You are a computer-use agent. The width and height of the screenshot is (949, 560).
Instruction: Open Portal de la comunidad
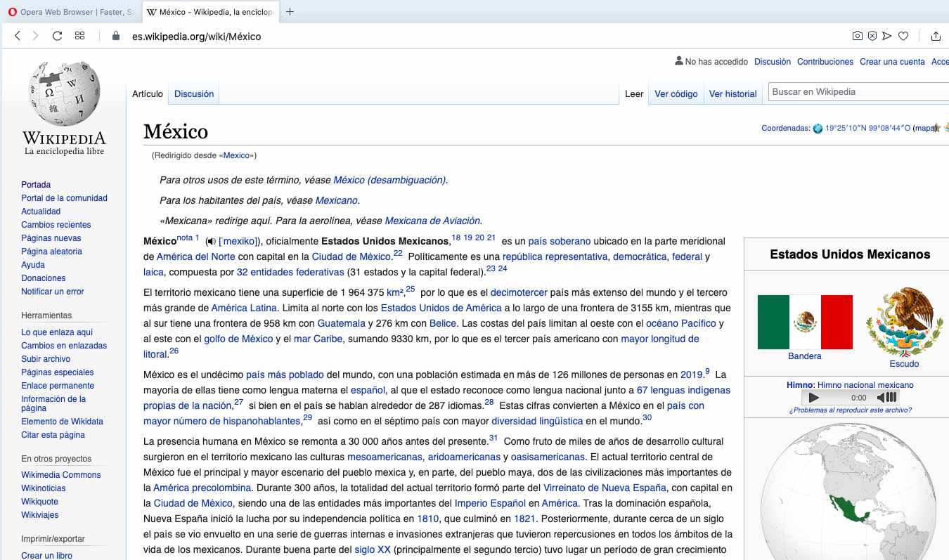pyautogui.click(x=64, y=198)
